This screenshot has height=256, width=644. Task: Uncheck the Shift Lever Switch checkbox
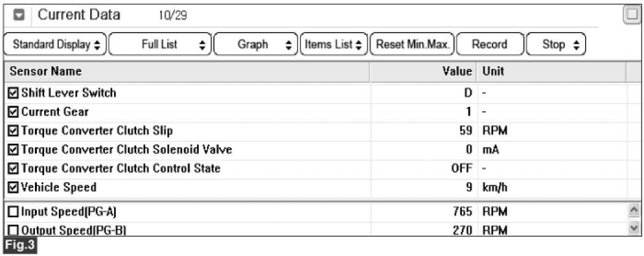13,93
